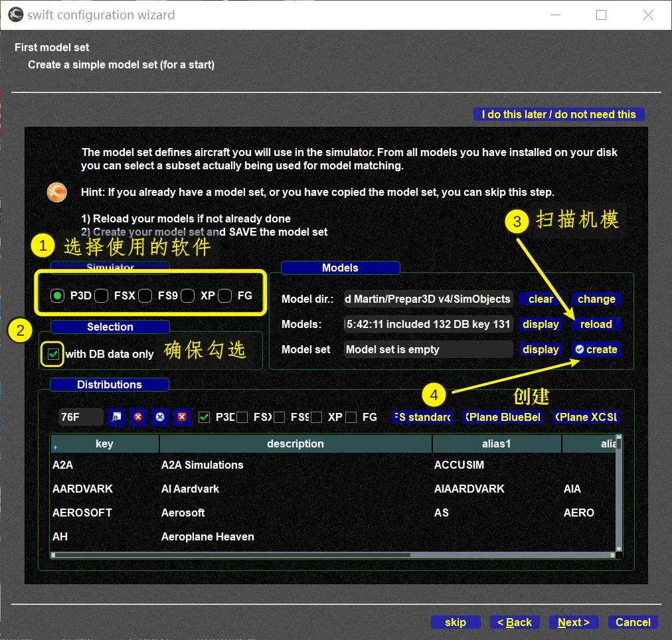The height and width of the screenshot is (640, 672).
Task: Click the XPlane XCSL distribution button
Action: click(586, 417)
